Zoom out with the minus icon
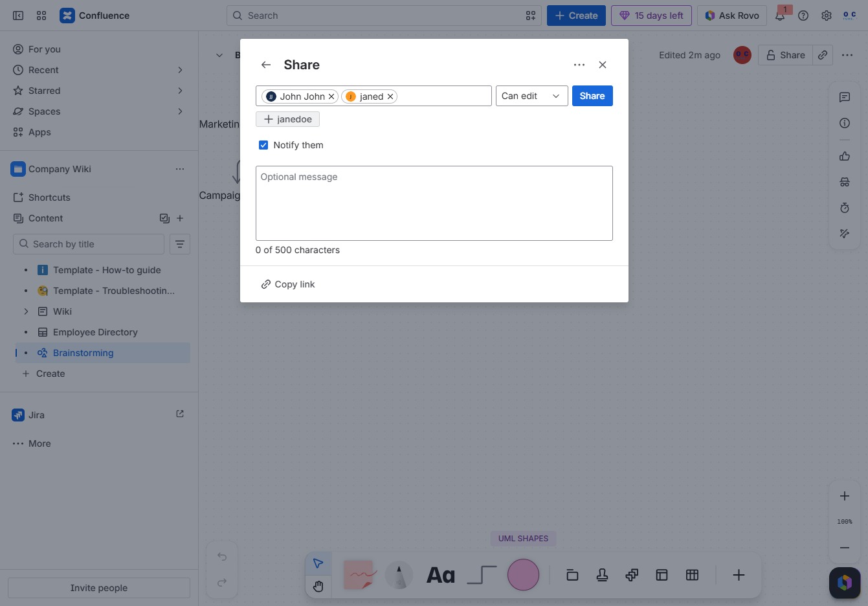868x606 pixels. [845, 548]
